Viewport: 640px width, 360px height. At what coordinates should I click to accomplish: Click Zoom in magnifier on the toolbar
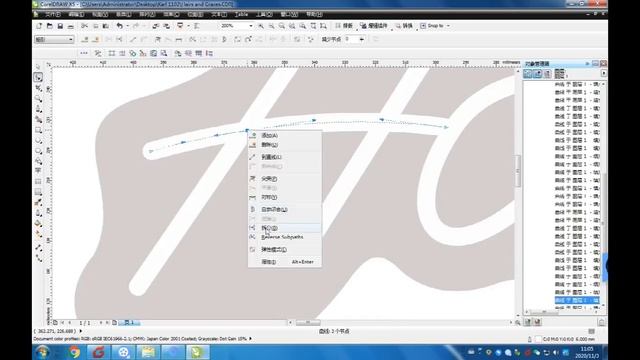pos(261,26)
